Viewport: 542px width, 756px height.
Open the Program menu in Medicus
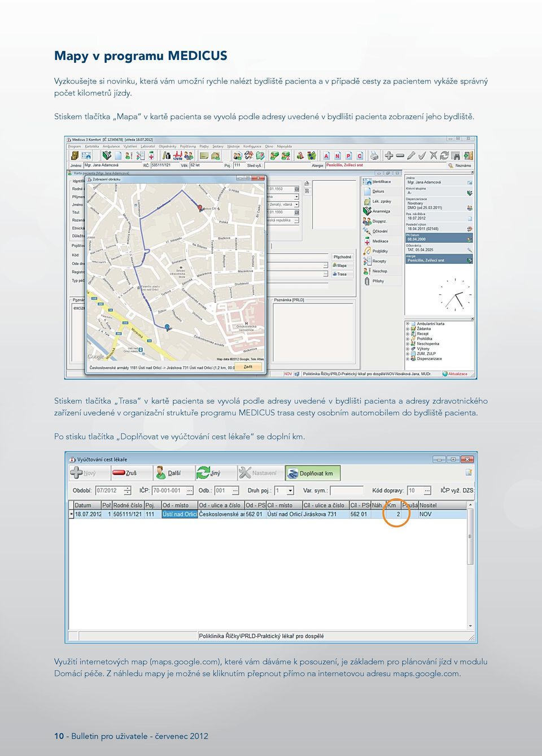pos(75,146)
